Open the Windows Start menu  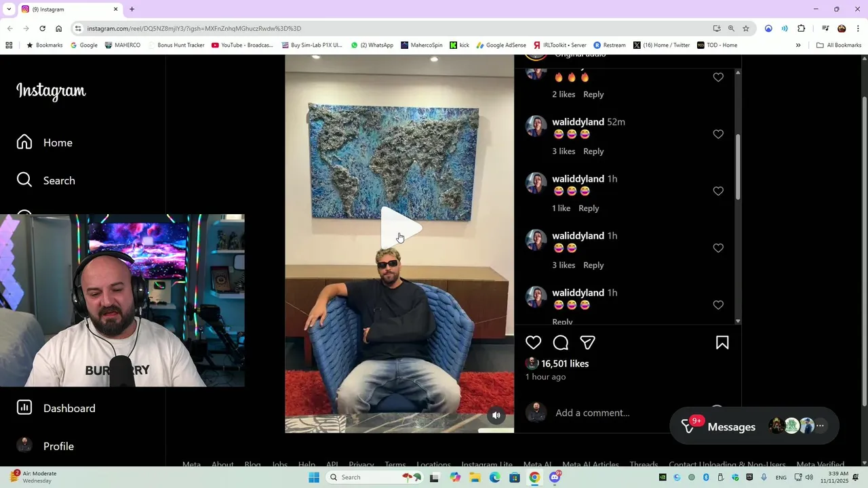314,477
